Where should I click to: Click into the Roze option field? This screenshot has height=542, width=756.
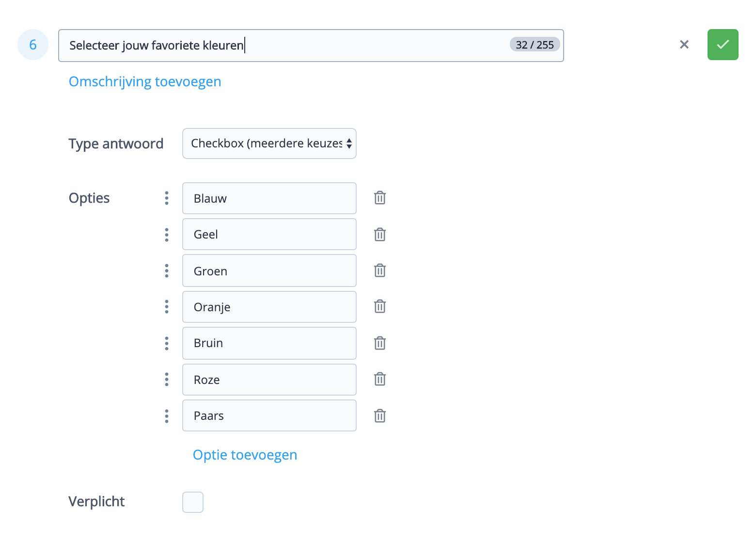(x=269, y=380)
